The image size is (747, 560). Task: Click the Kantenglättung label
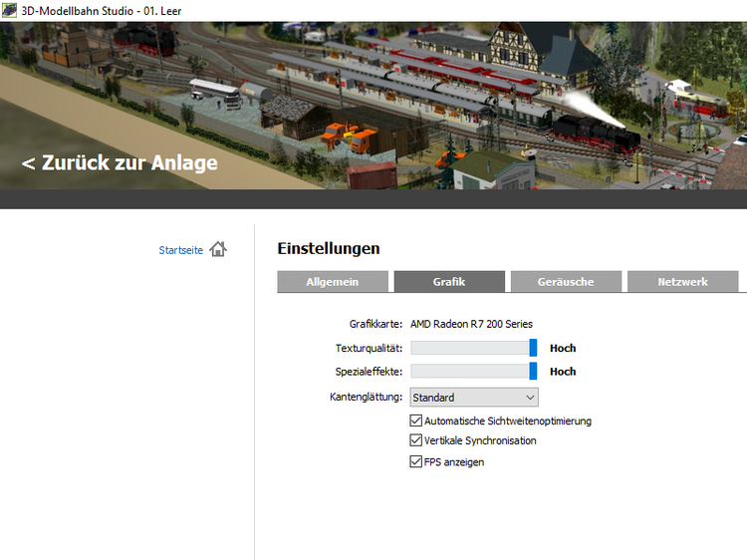point(366,397)
